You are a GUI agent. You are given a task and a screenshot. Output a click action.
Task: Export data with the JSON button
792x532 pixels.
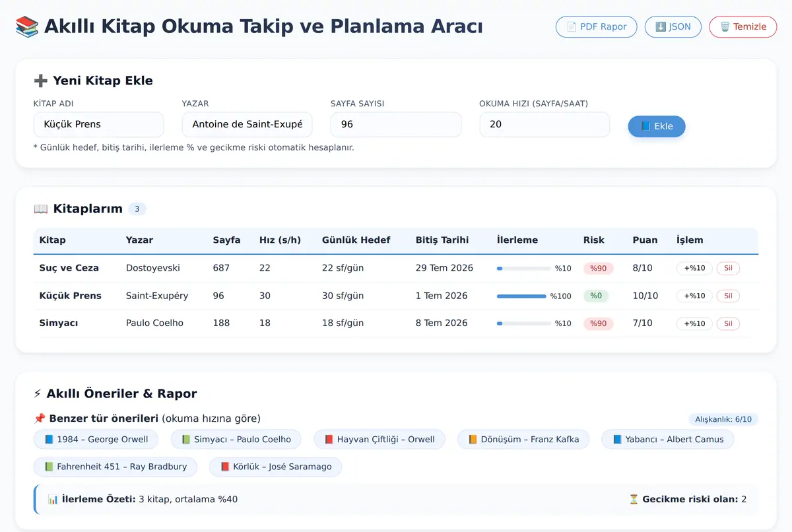[673, 27]
